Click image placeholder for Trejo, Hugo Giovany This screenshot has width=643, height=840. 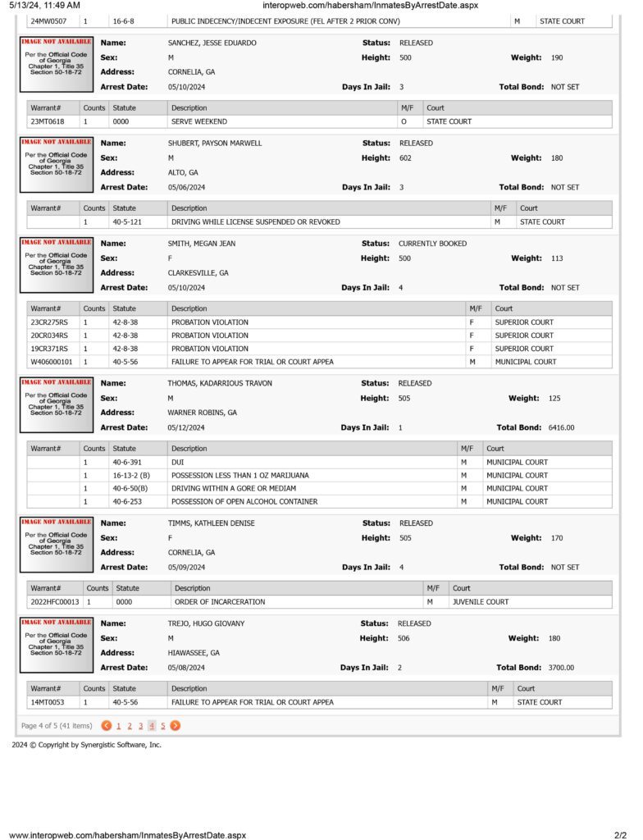[57, 645]
